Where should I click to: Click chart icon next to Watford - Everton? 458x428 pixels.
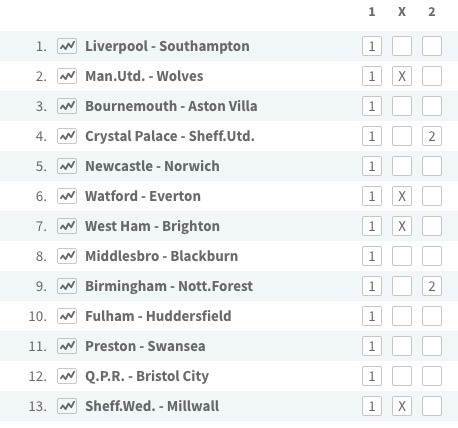67,196
